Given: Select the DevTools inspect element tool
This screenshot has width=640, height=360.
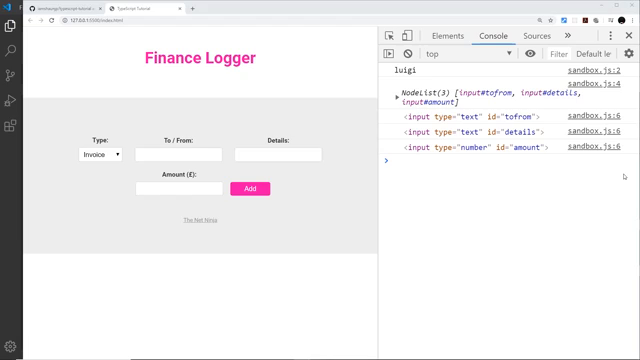Looking at the screenshot, I should point(389,36).
